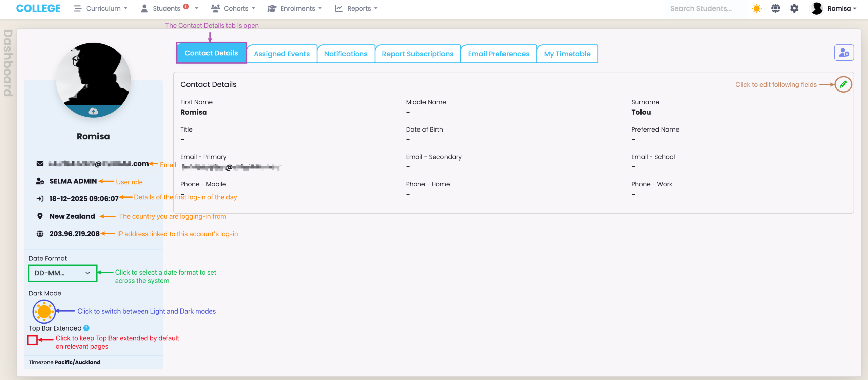Open the globe language icon

(775, 8)
